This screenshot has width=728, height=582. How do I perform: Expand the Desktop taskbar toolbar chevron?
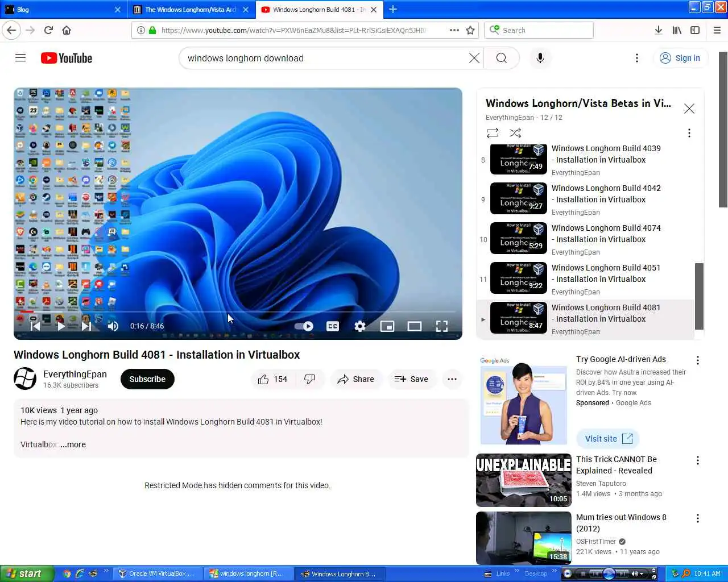click(554, 571)
